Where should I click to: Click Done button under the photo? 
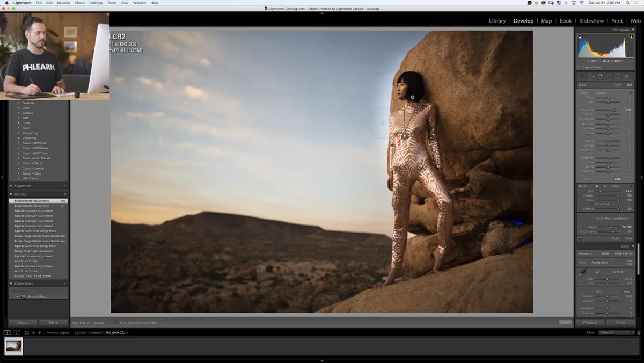pos(565,323)
